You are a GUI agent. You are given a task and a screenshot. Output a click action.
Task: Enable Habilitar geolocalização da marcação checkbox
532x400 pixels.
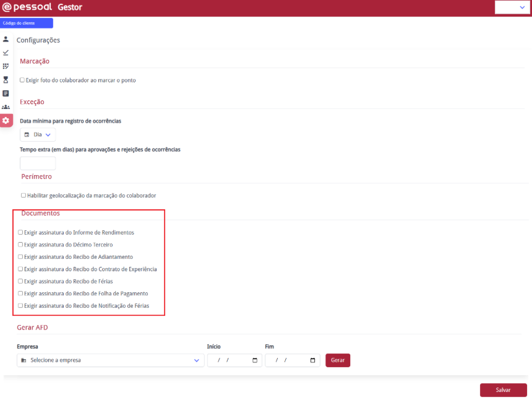[x=24, y=195]
